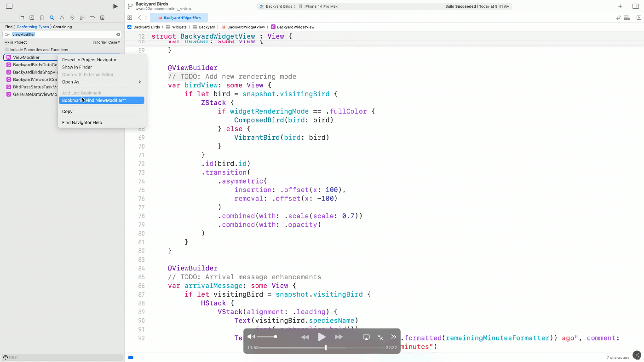Viewport: 644px width, 362px height.
Task: Fast-forward the video player
Action: click(x=339, y=337)
